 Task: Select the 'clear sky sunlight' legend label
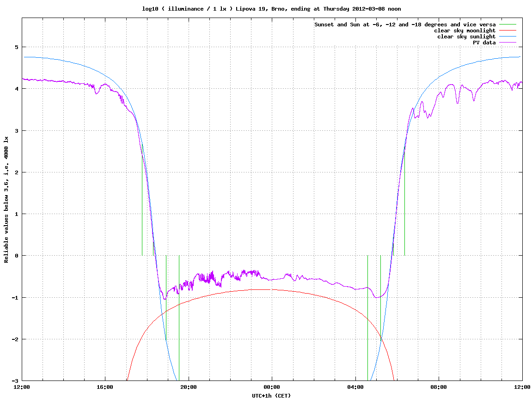tap(466, 37)
